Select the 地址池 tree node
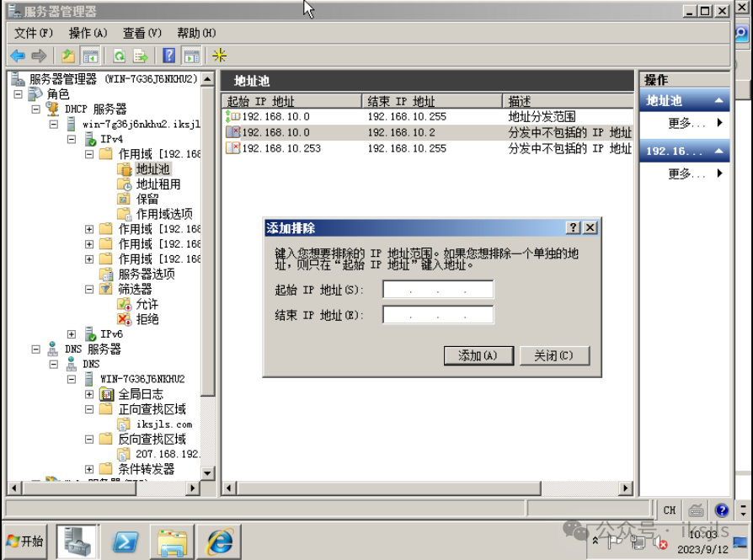Viewport: 753px width, 560px height. tap(152, 169)
